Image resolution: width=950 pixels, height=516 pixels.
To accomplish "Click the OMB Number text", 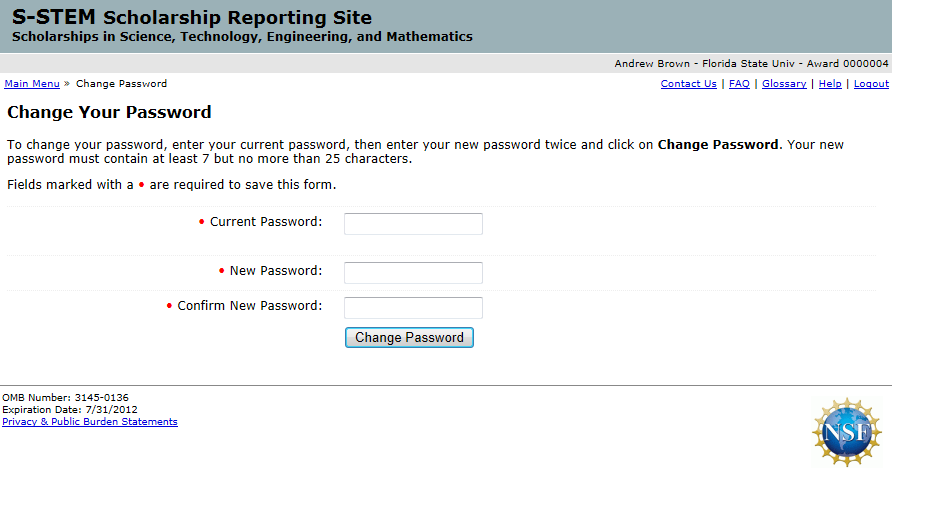I will pyautogui.click(x=65, y=398).
